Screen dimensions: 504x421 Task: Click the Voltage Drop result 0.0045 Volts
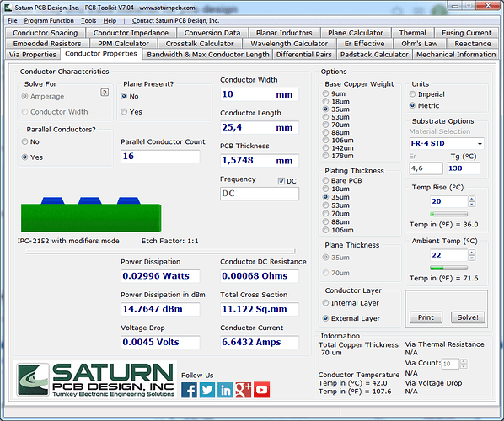160,343
